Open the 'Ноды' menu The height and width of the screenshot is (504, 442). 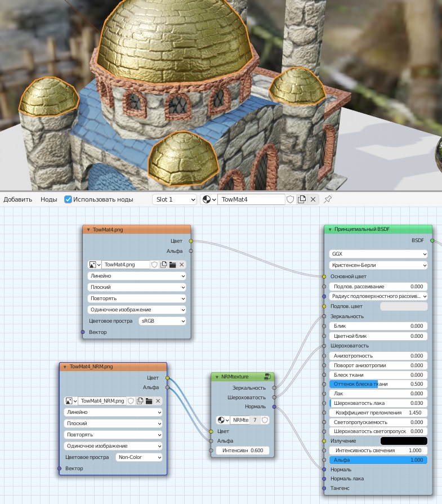click(49, 199)
